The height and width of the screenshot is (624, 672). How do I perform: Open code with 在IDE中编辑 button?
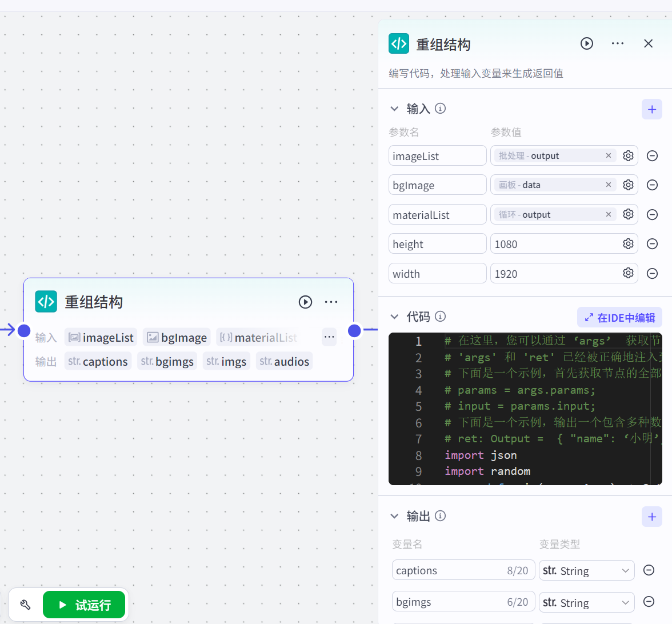point(619,318)
